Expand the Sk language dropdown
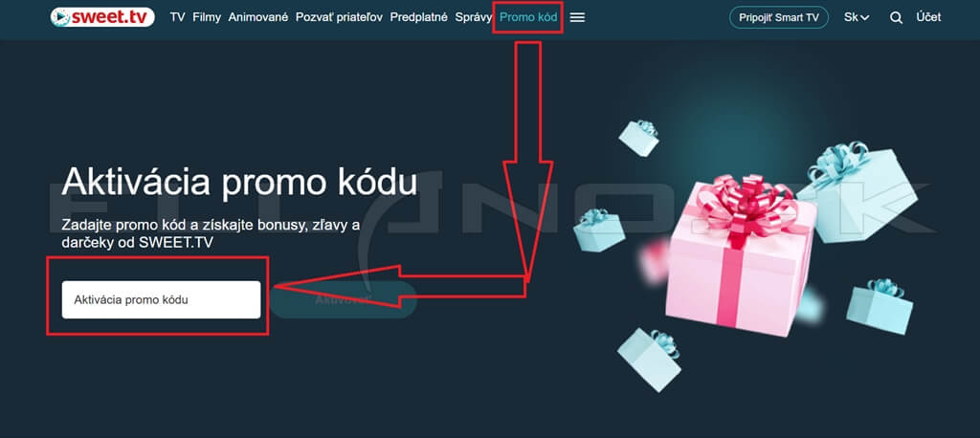The image size is (980, 438). [857, 17]
